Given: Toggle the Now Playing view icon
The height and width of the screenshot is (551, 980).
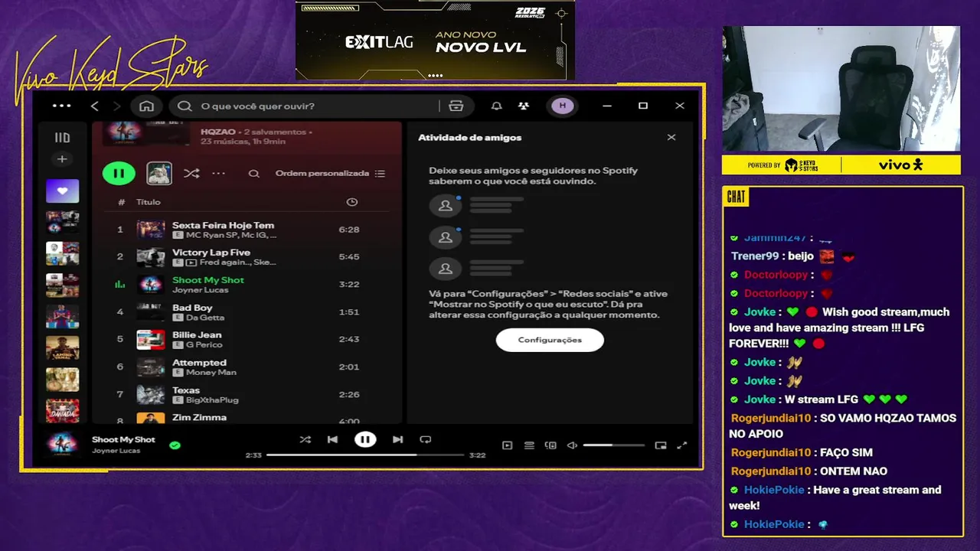Looking at the screenshot, I should pyautogui.click(x=507, y=445).
